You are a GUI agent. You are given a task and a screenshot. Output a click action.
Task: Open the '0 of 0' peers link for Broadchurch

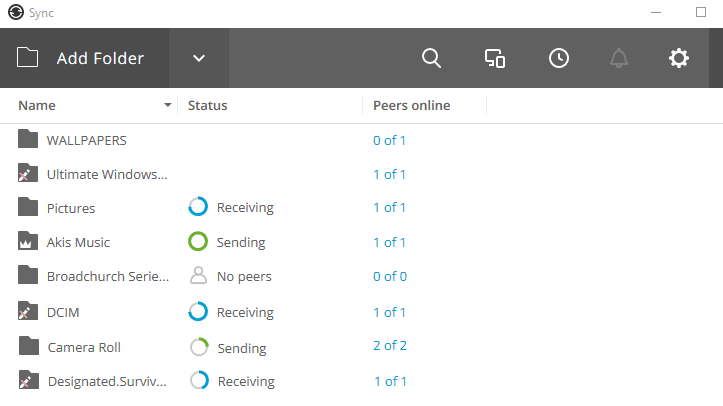[390, 277]
